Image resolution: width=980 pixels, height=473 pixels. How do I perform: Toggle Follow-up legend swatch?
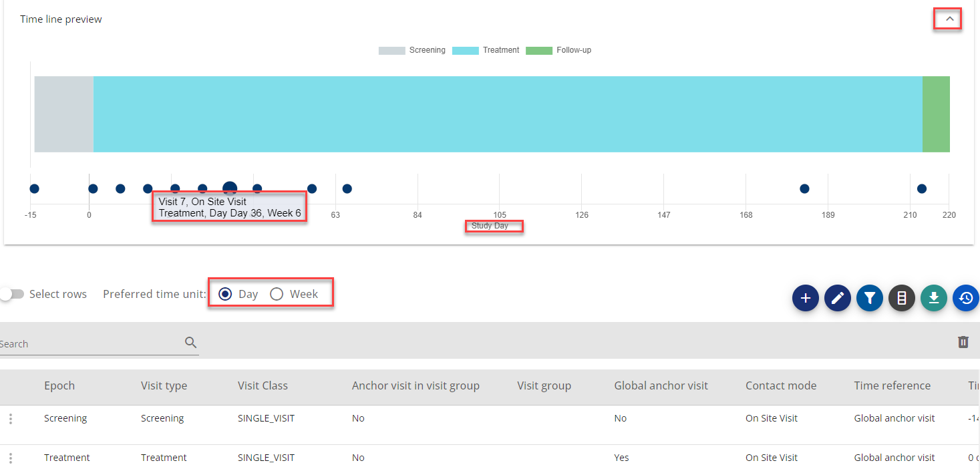click(538, 50)
